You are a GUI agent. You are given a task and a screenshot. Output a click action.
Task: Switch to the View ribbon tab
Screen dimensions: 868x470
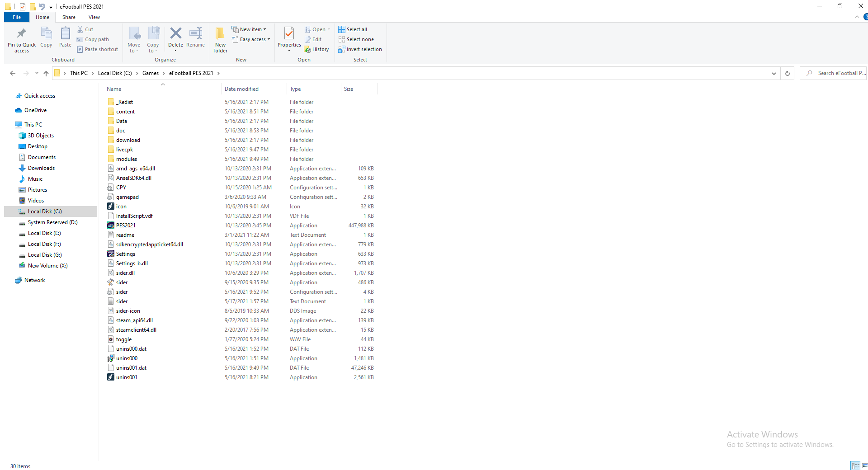94,17
